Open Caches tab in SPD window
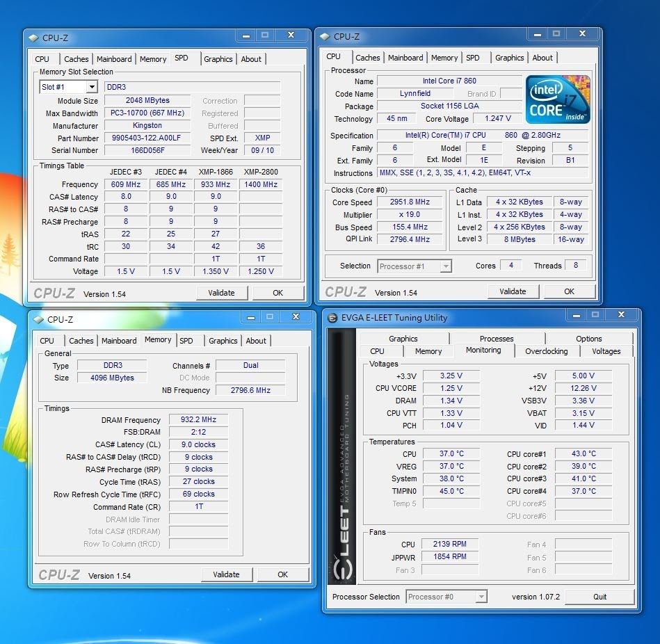The height and width of the screenshot is (644, 660). point(77,59)
